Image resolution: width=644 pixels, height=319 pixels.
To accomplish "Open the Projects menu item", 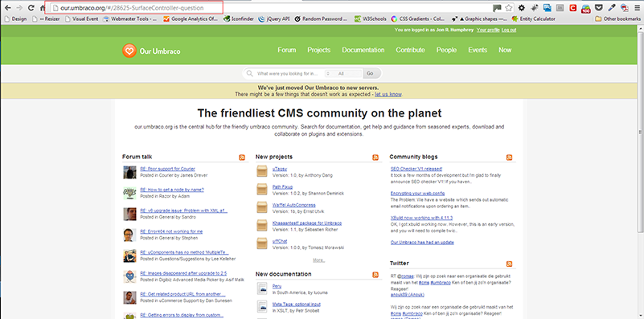I will coord(318,50).
